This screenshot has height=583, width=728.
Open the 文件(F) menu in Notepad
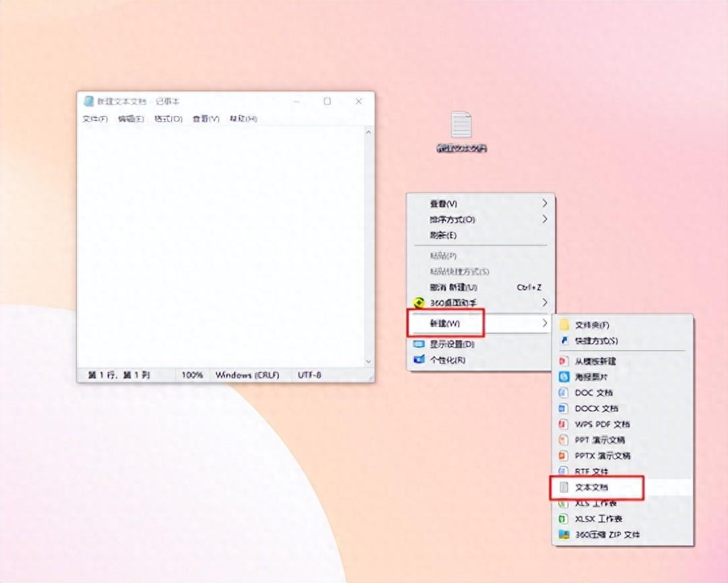95,119
